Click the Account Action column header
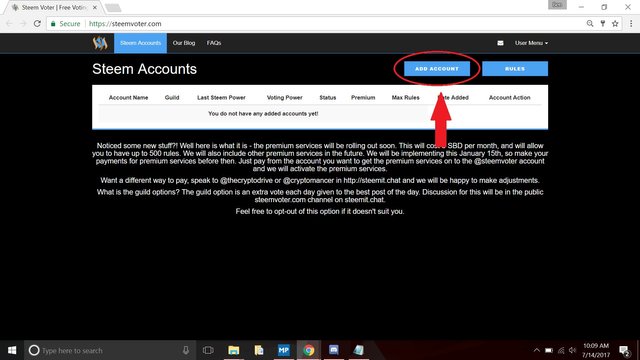 pyautogui.click(x=509, y=98)
